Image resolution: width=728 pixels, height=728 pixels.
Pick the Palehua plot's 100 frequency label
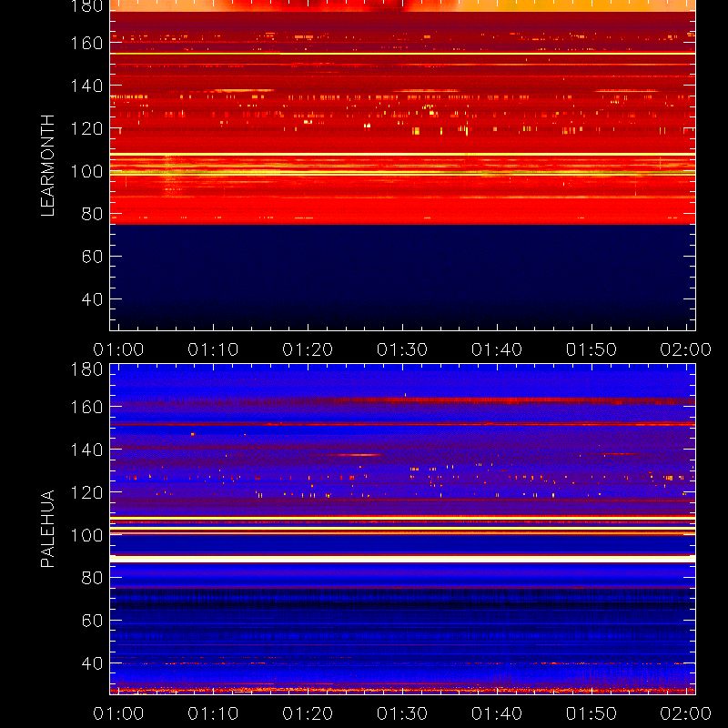coord(86,535)
